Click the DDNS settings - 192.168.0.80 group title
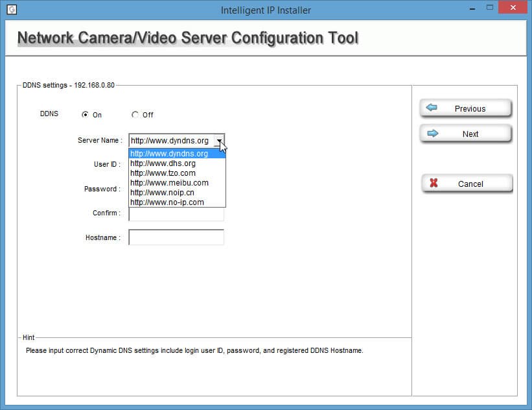The image size is (532, 410). click(x=69, y=85)
